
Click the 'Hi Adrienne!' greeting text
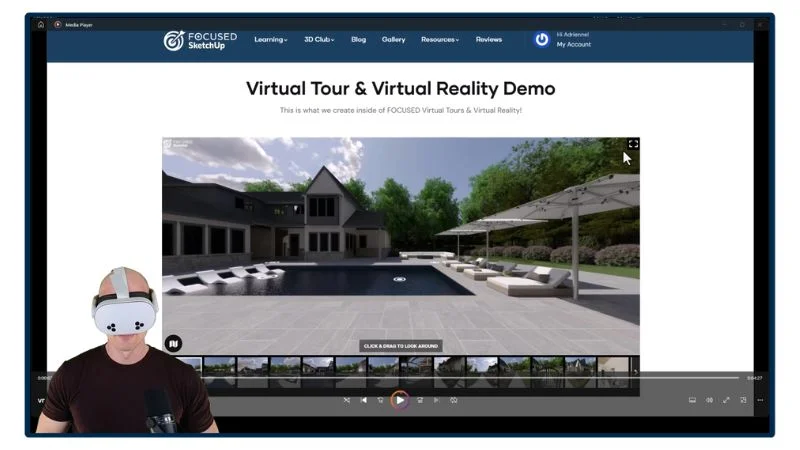coord(572,35)
